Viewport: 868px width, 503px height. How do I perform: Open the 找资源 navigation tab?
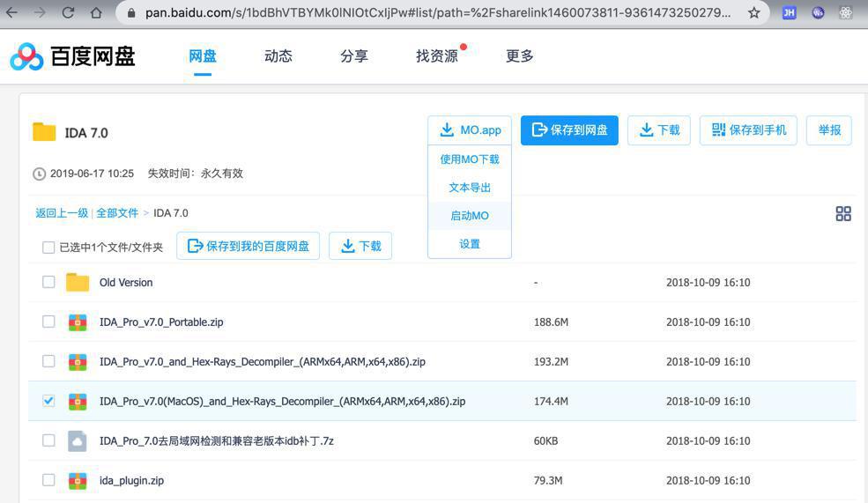click(437, 55)
